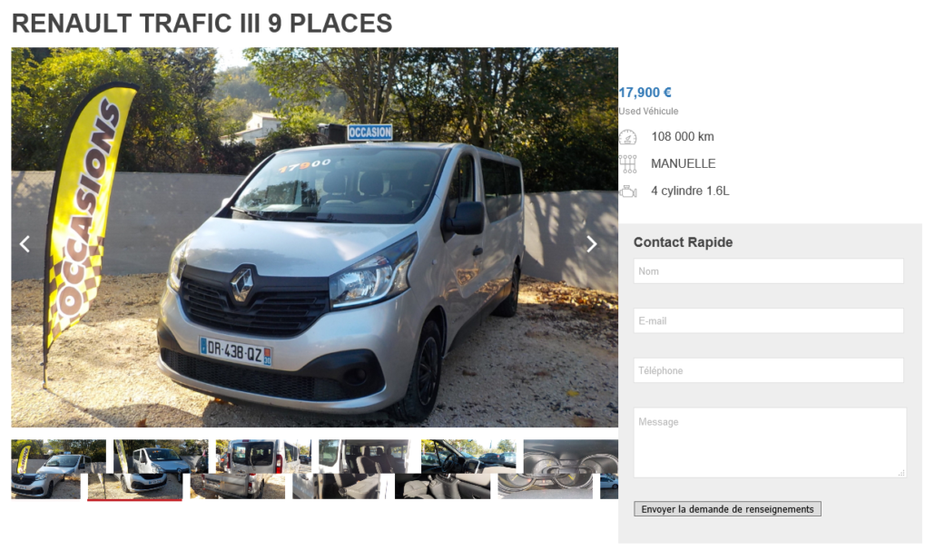Screen dimensions: 935x560
Task: Focus the Nom input field
Action: (x=768, y=271)
